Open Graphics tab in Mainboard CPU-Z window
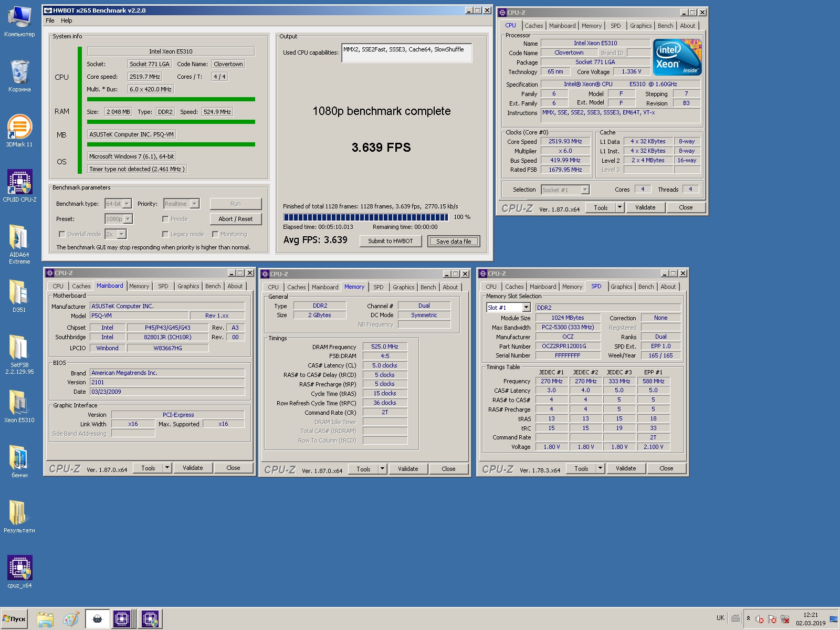This screenshot has width=840, height=630. click(x=188, y=286)
